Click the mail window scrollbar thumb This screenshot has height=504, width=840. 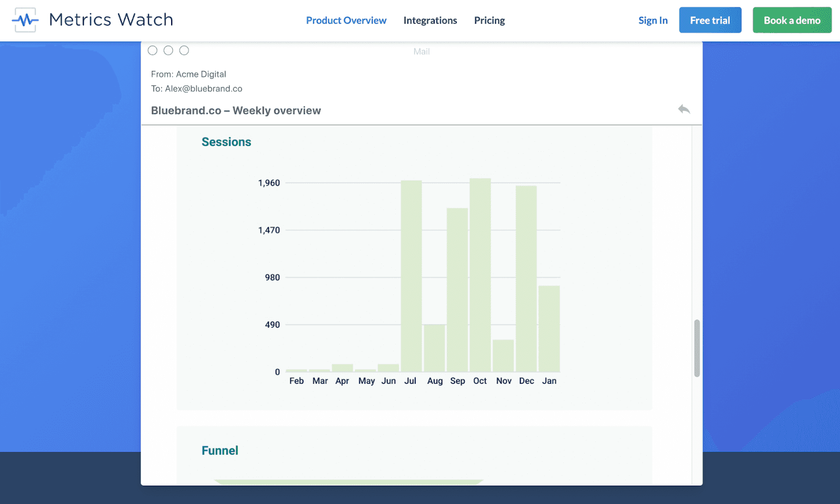pyautogui.click(x=697, y=348)
